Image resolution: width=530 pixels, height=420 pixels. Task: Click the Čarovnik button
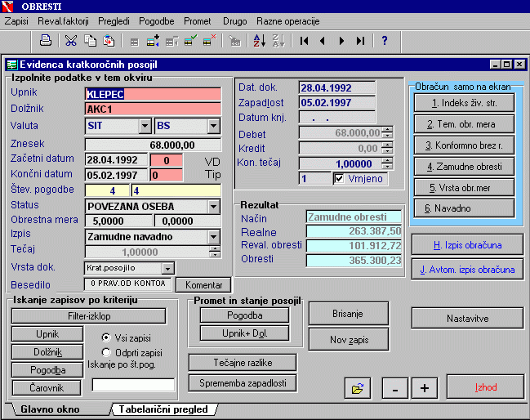[47, 388]
